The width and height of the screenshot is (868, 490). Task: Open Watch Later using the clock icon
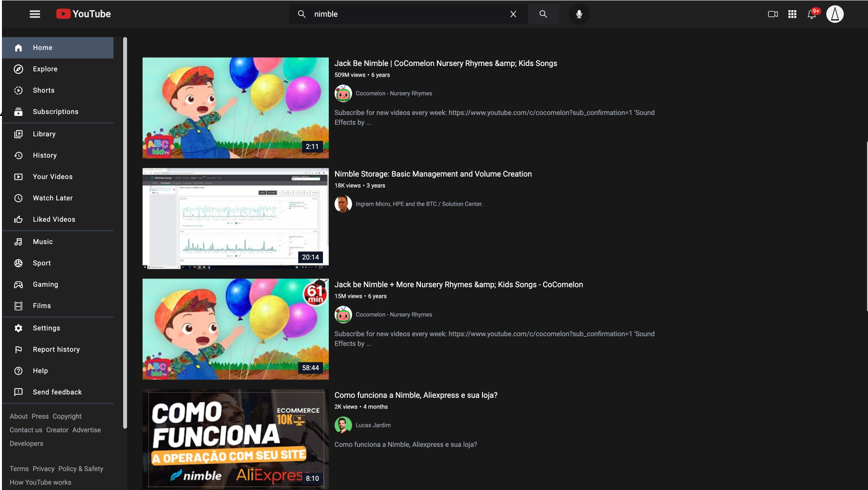[x=18, y=198]
